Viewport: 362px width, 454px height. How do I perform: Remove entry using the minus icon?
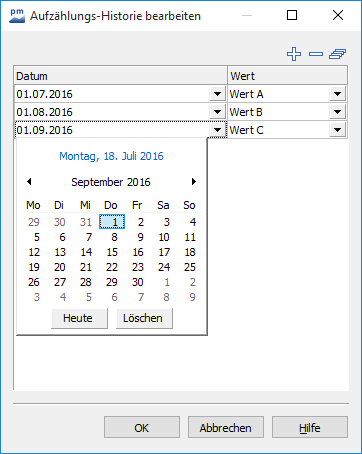(316, 54)
